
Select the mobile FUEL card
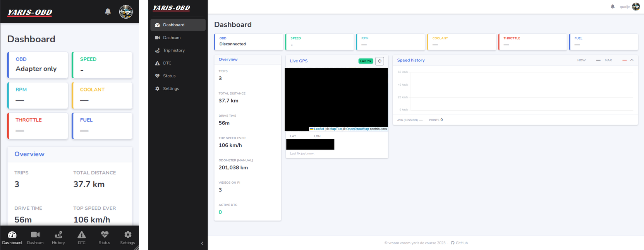tap(102, 126)
